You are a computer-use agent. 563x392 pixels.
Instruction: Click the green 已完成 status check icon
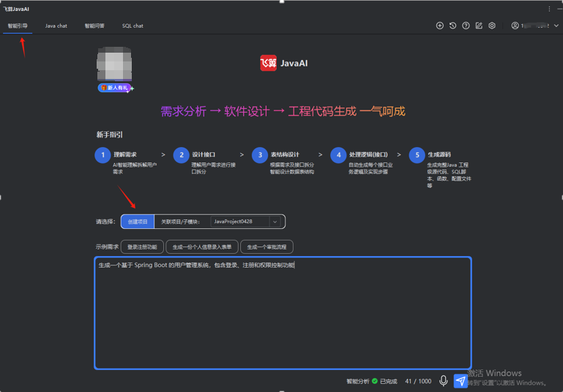(x=375, y=381)
